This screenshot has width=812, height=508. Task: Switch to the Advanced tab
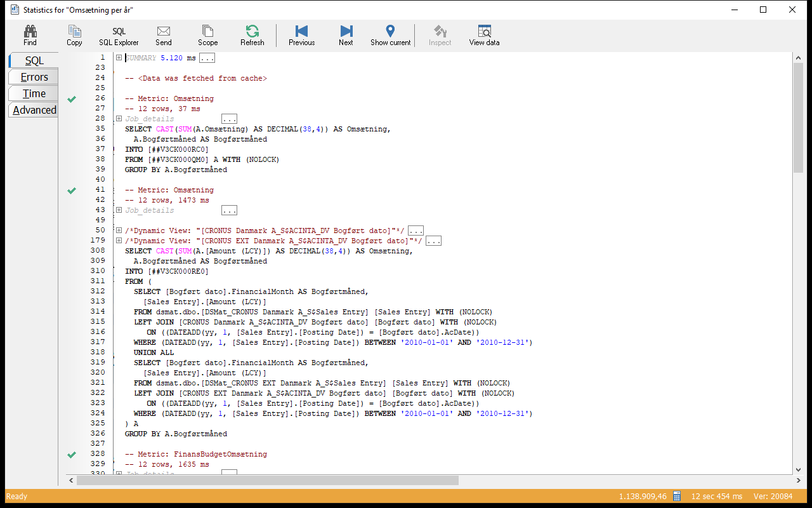tap(34, 110)
